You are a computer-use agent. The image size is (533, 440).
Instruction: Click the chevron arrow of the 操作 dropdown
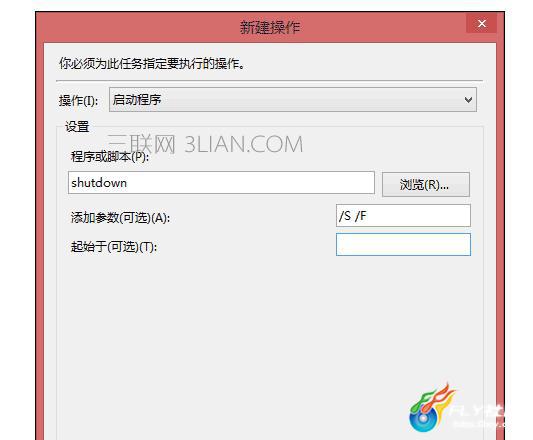coord(468,100)
